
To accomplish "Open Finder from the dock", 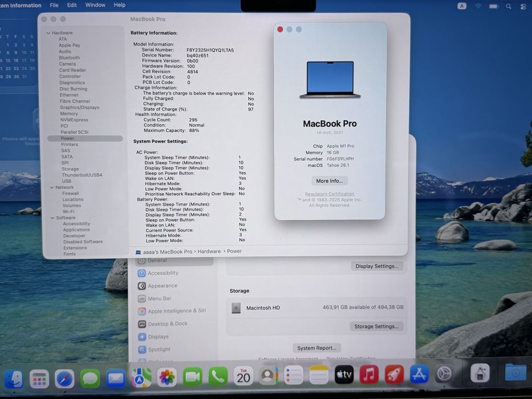I will click(x=14, y=378).
